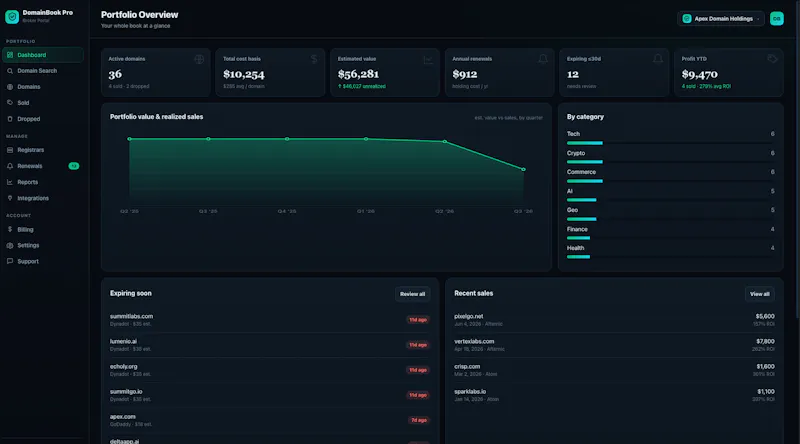
Task: Click the tag icon on the Profit YTD card
Action: [x=772, y=59]
